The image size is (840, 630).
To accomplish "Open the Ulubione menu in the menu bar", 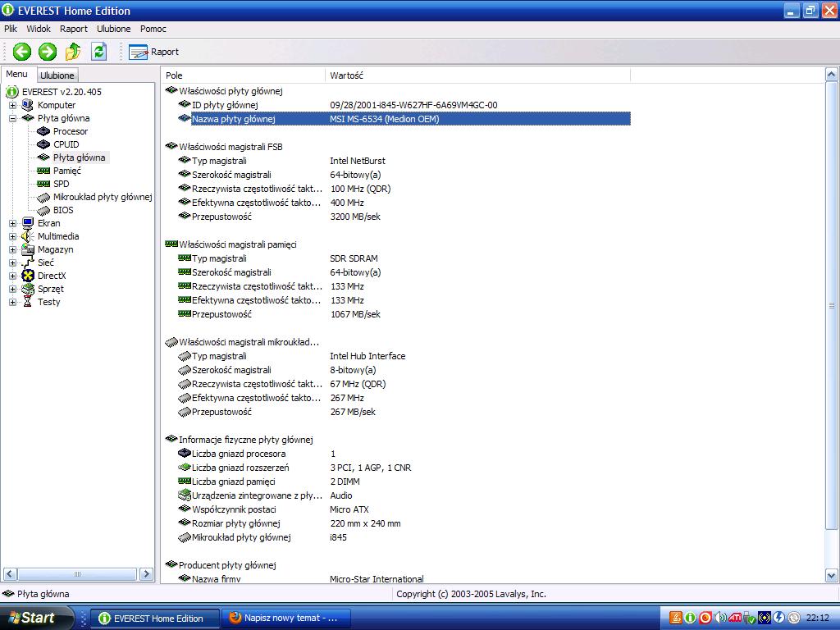I will point(113,29).
